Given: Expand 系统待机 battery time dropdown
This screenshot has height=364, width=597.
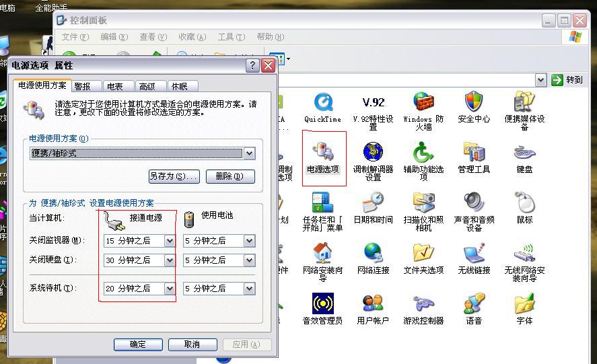Looking at the screenshot, I should (249, 289).
